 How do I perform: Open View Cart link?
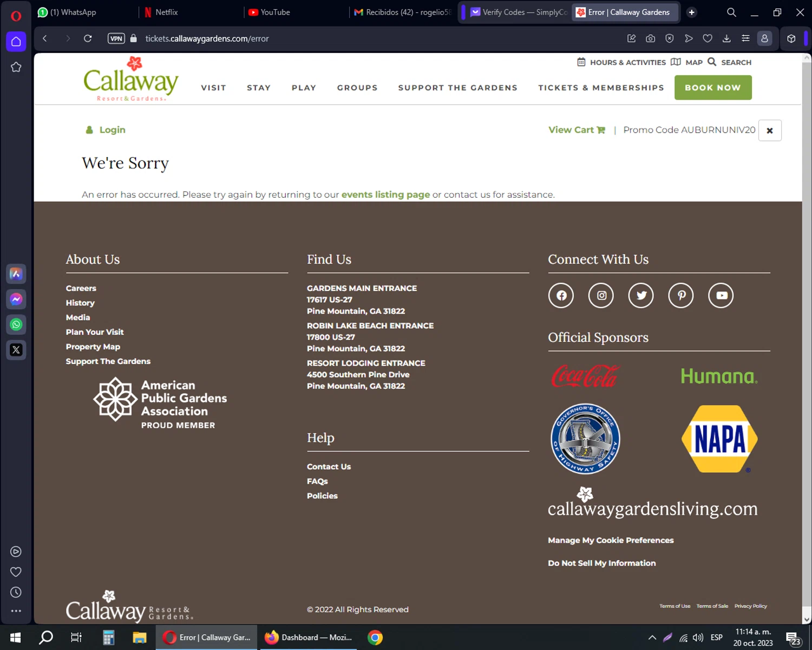[577, 130]
